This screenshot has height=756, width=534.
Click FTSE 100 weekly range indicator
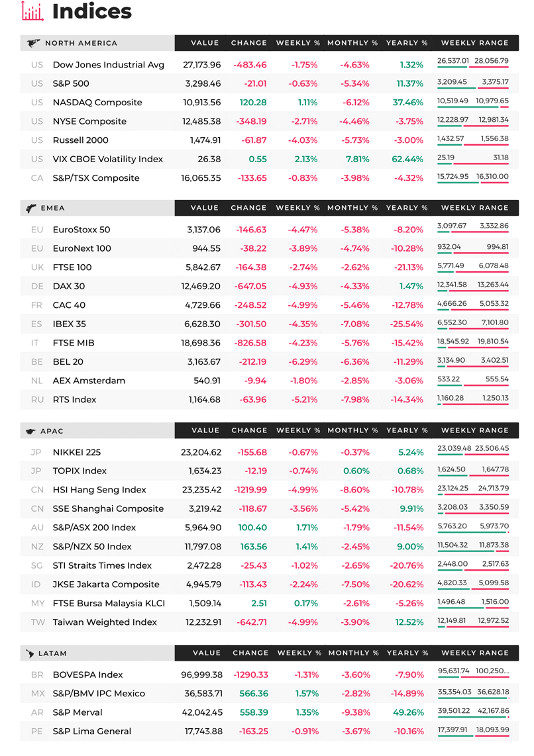pyautogui.click(x=473, y=272)
